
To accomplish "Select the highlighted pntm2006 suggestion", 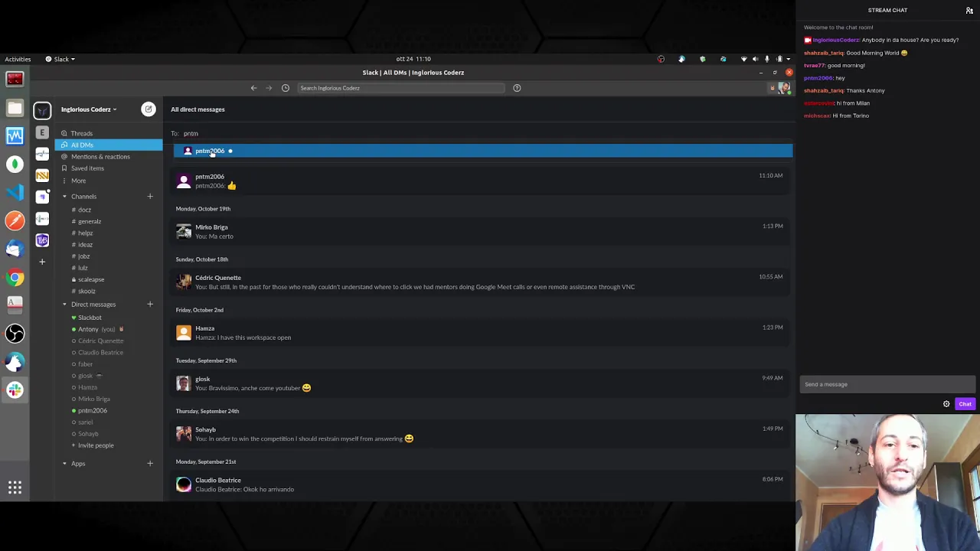I will coord(483,151).
